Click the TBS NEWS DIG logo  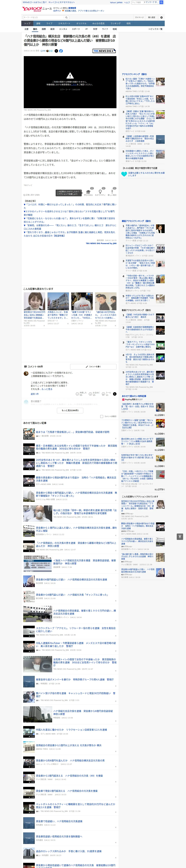tap(104, 51)
